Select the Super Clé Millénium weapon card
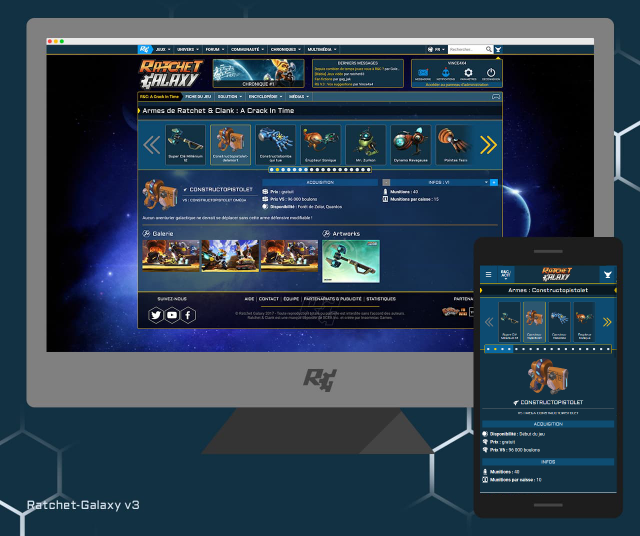This screenshot has height=536, width=640. click(x=185, y=145)
